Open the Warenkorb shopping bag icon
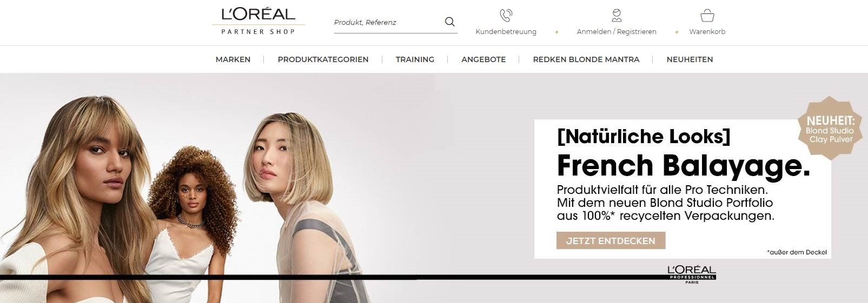Screen dimensions: 868x303 click(x=707, y=15)
